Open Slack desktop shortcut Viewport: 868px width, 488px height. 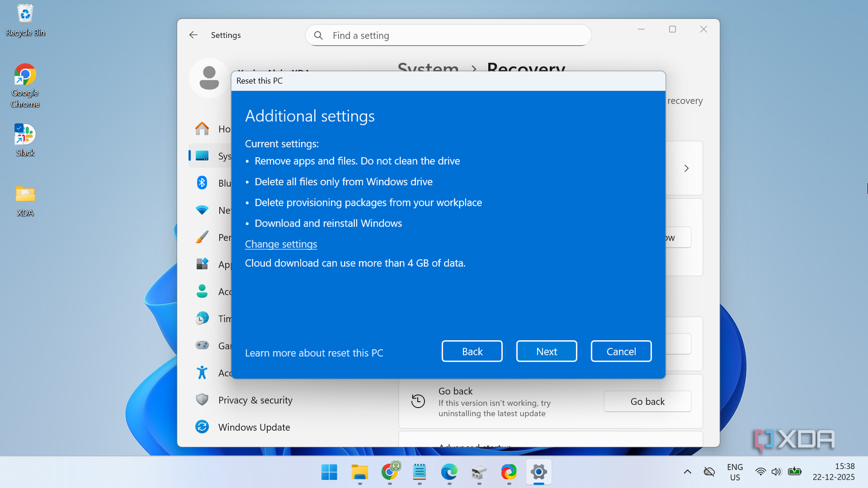click(x=25, y=140)
